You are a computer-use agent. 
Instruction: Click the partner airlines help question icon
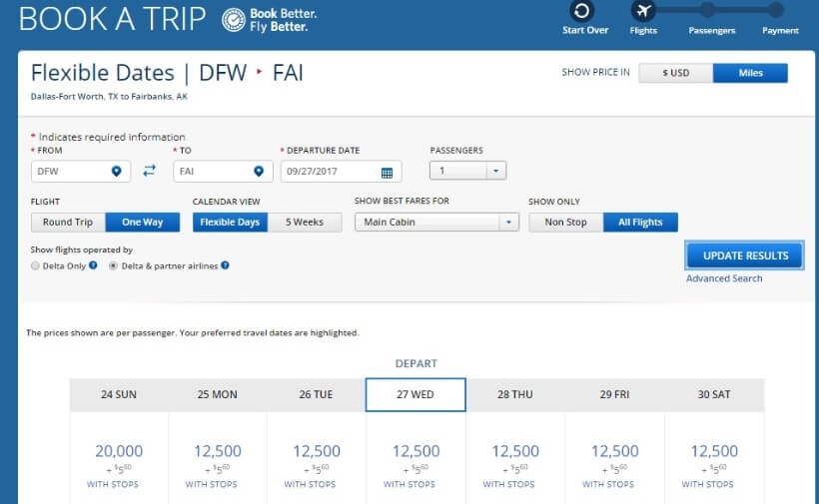coord(225,265)
